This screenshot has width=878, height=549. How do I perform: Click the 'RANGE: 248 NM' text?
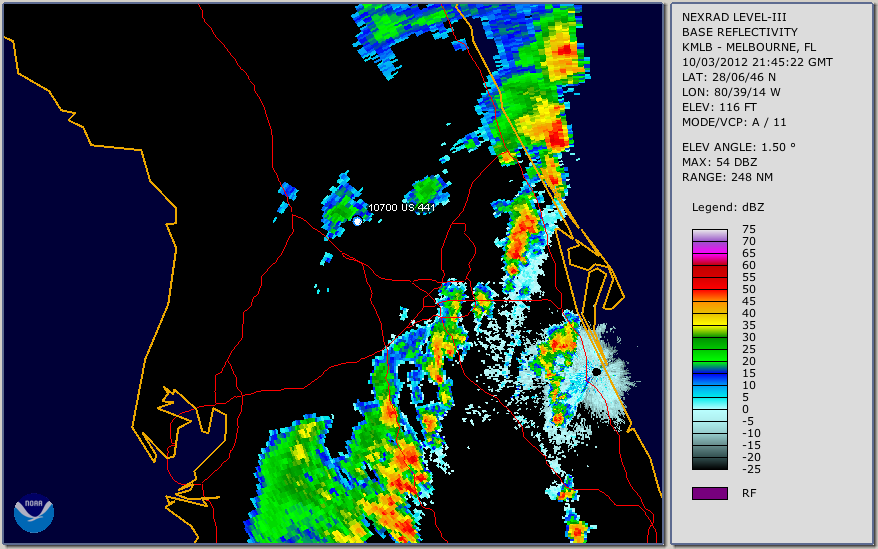tap(727, 178)
